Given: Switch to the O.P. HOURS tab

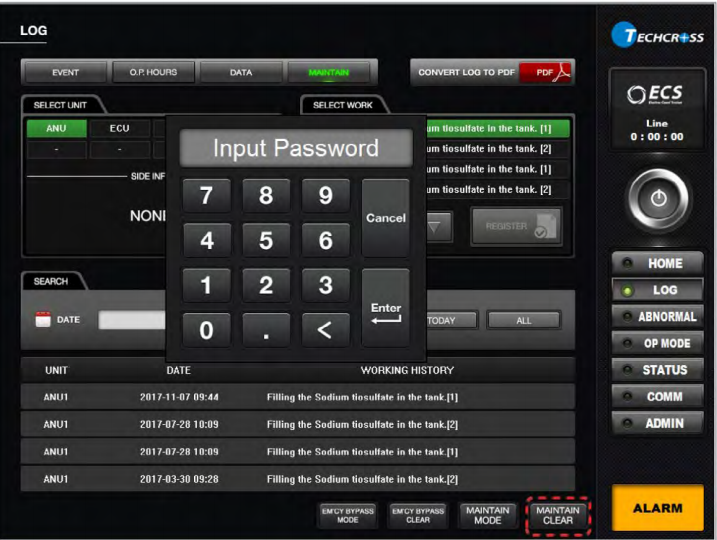Looking at the screenshot, I should [x=153, y=72].
